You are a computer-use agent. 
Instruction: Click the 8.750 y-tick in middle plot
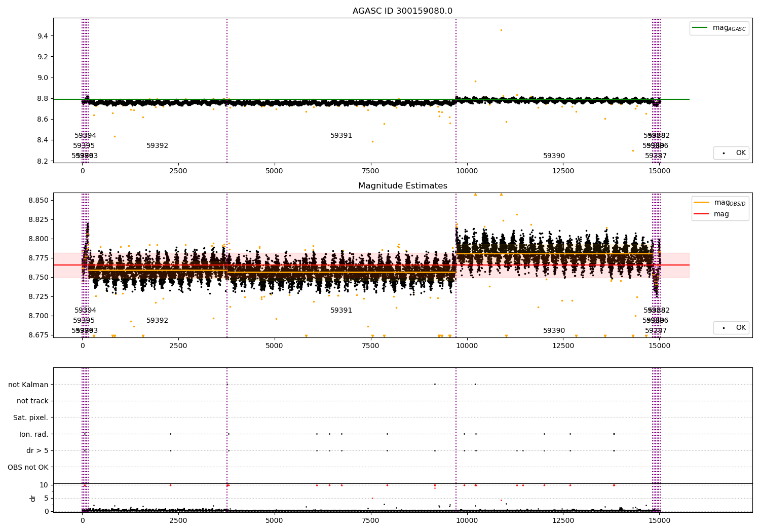tap(39, 277)
